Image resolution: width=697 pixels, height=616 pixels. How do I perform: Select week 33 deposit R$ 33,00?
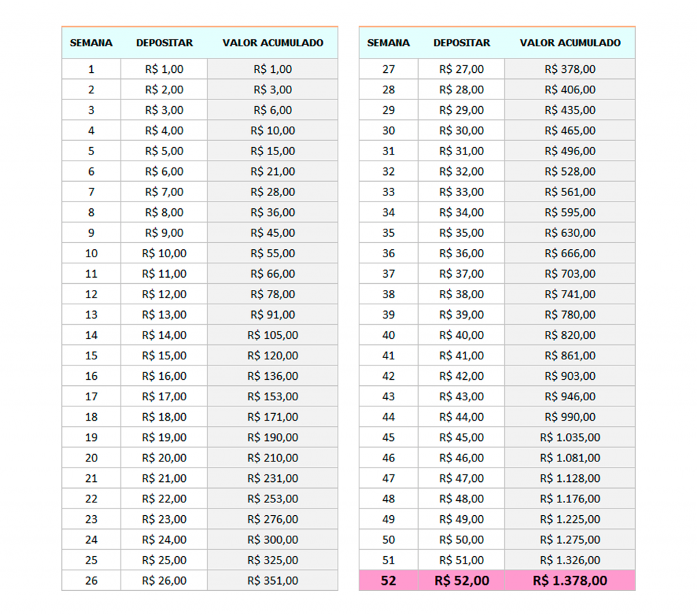tap(461, 192)
